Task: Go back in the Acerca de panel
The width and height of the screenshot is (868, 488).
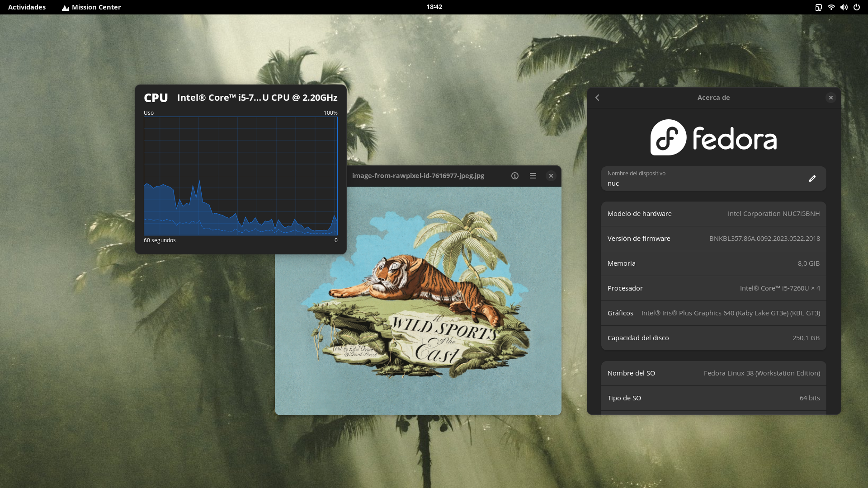Action: pyautogui.click(x=597, y=97)
